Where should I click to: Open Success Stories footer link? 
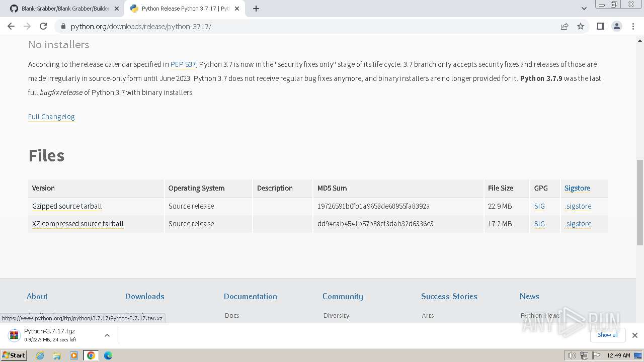pyautogui.click(x=449, y=296)
